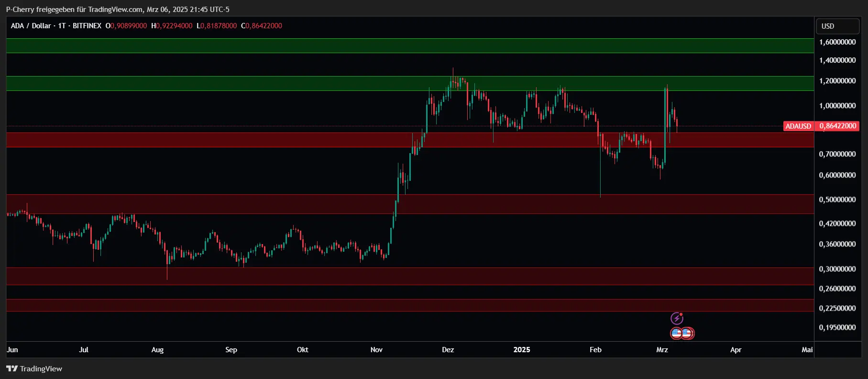The width and height of the screenshot is (868, 379).
Task: Click the Sep label on time axis
Action: (x=231, y=350)
